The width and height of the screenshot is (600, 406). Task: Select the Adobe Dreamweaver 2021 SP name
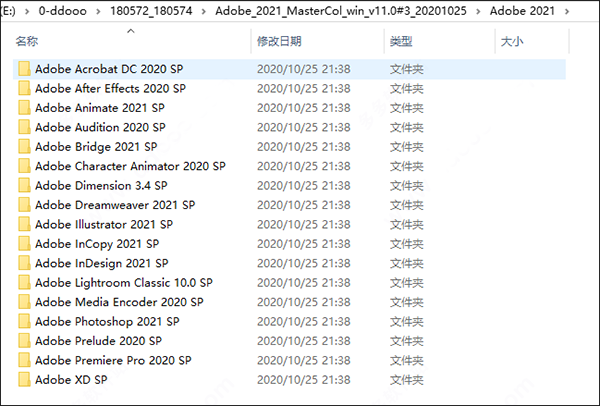pos(115,205)
